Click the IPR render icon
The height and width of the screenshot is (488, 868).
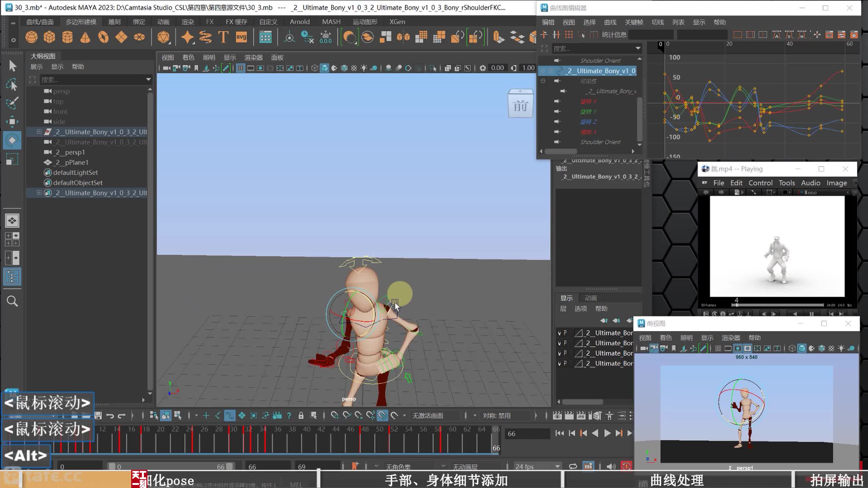(x=581, y=415)
